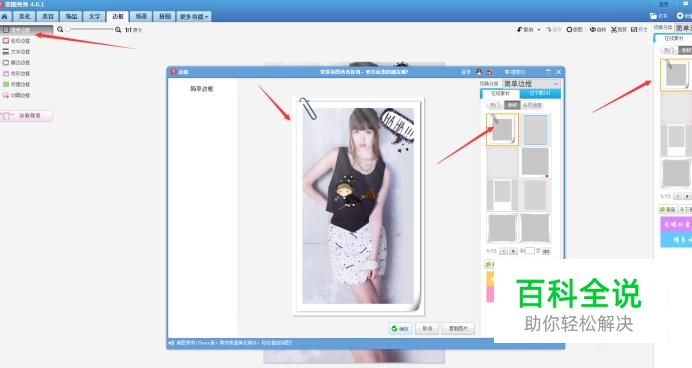This screenshot has height=368, width=692.
Task: Click the page number input field in dialog
Action: [530, 251]
